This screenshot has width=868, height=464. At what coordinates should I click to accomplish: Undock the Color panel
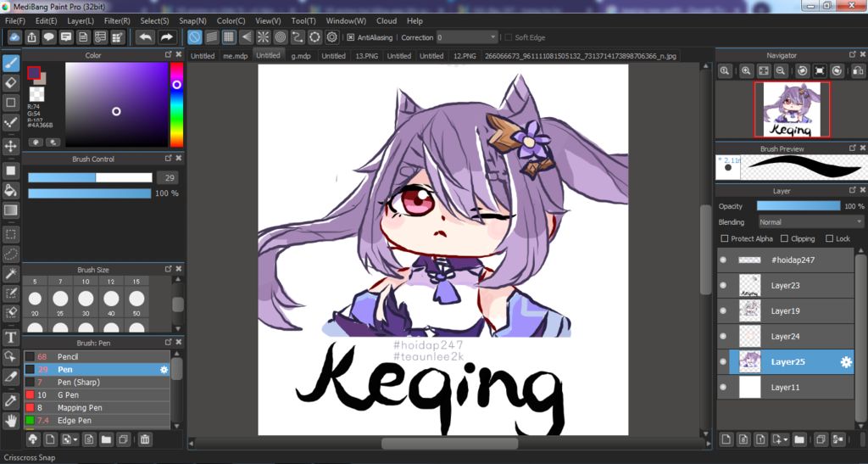(x=169, y=55)
